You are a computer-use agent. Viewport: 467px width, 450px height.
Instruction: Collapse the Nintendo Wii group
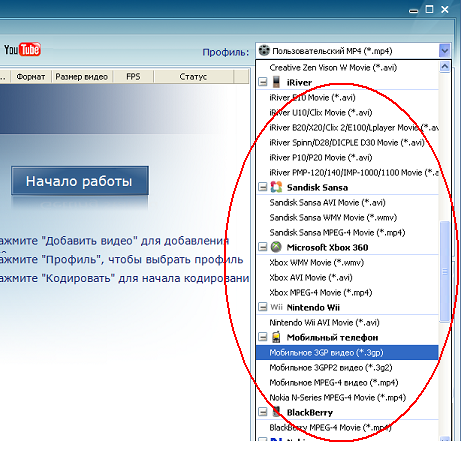tap(263, 307)
